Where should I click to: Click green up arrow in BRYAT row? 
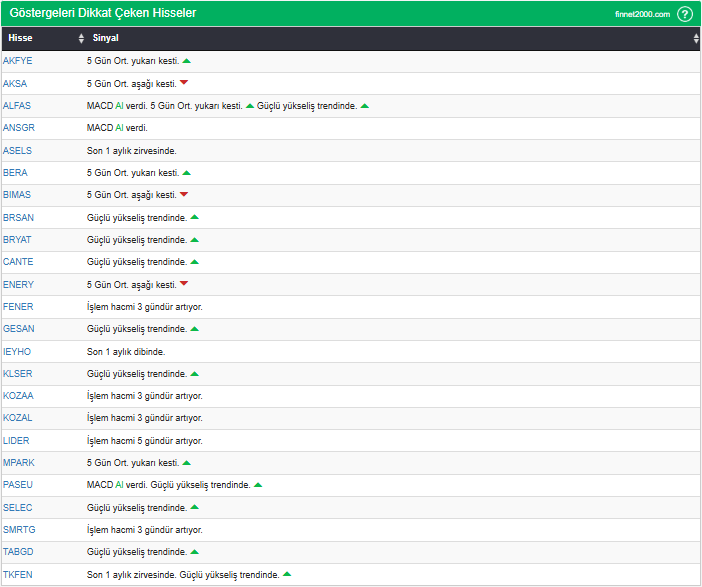point(194,240)
